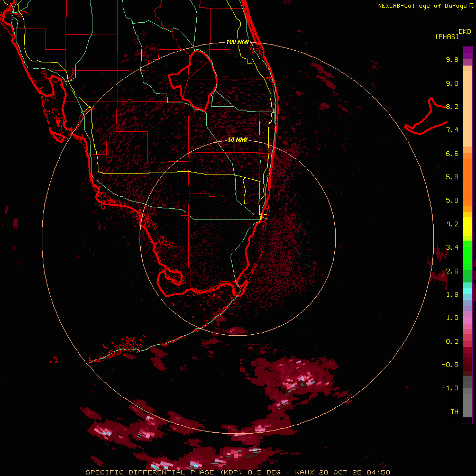The image size is (476, 476).
Task: Click the 1.0 value on color scale
Action: 452,318
